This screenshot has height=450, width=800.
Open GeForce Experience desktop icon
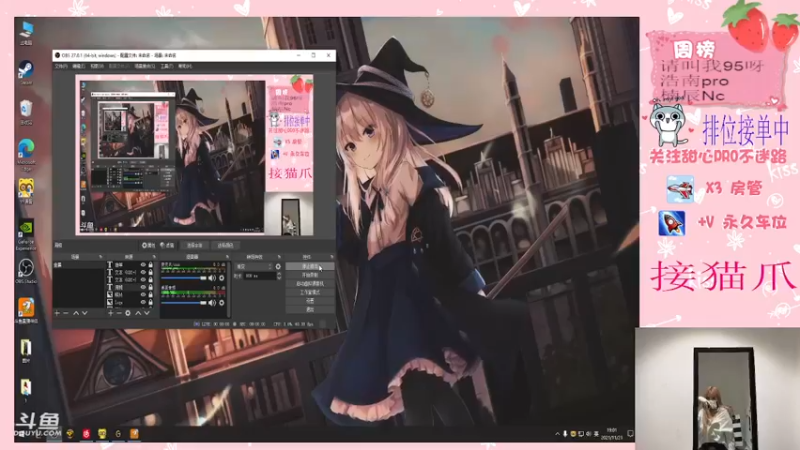pos(26,235)
